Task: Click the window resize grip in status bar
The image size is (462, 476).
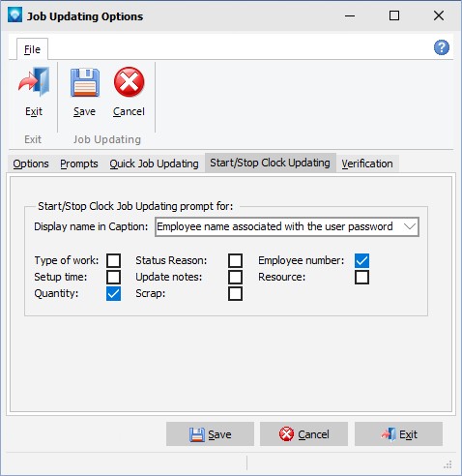Action: point(448,464)
